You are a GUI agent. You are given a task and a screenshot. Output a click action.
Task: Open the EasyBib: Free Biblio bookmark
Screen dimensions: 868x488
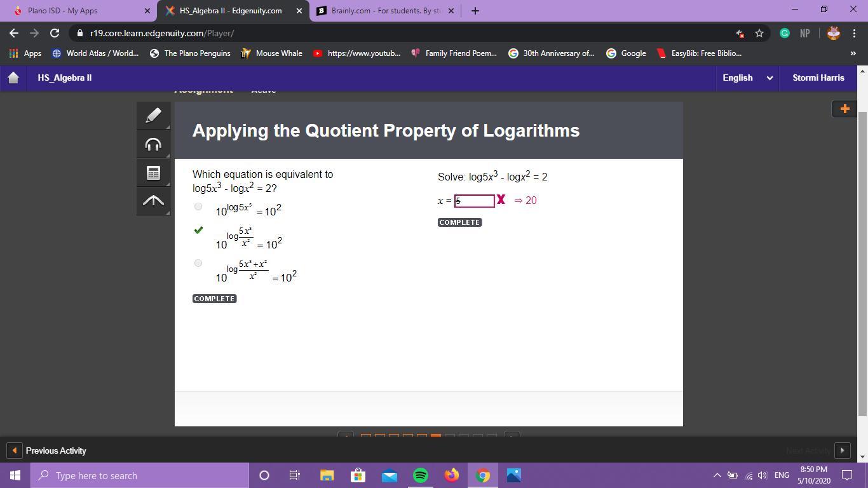pyautogui.click(x=699, y=53)
